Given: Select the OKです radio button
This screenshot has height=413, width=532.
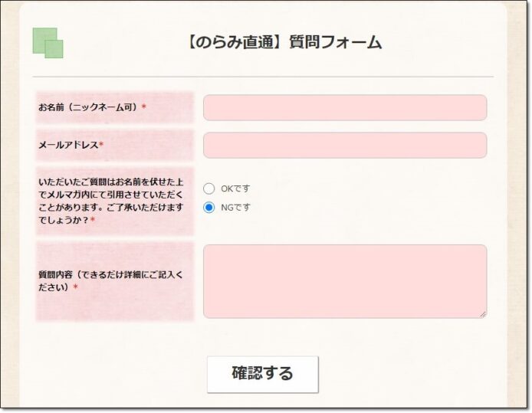Looking at the screenshot, I should [209, 188].
